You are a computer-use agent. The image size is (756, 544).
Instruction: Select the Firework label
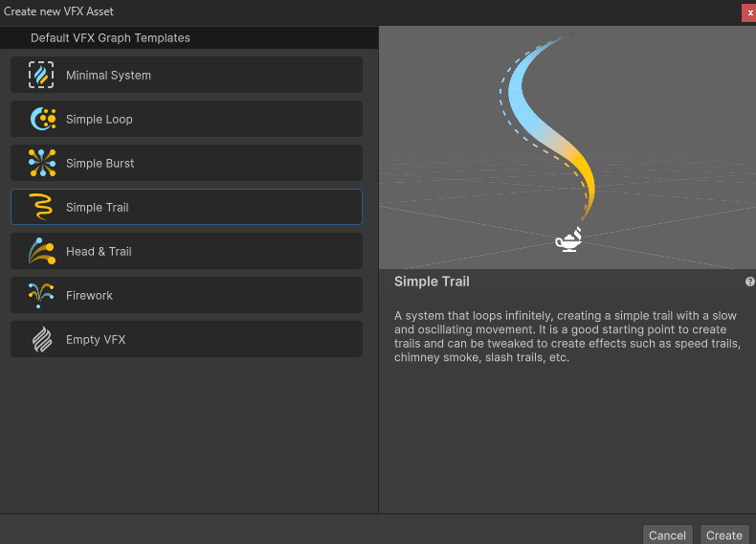coord(89,295)
